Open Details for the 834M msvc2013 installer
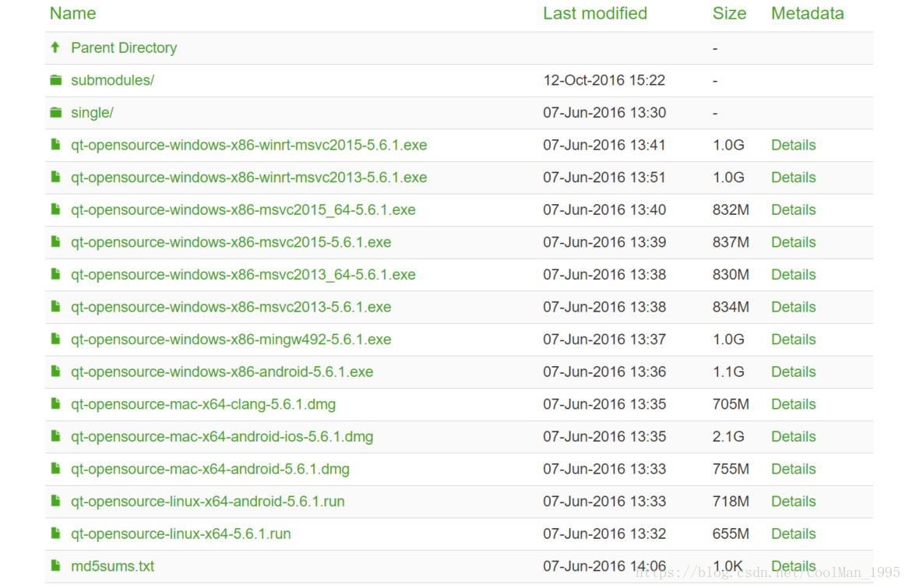 793,307
